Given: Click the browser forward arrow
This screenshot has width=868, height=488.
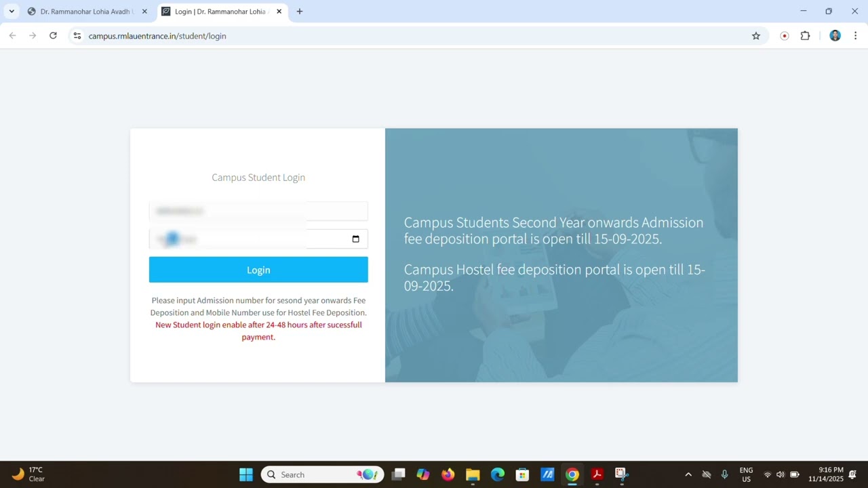Looking at the screenshot, I should [x=33, y=36].
